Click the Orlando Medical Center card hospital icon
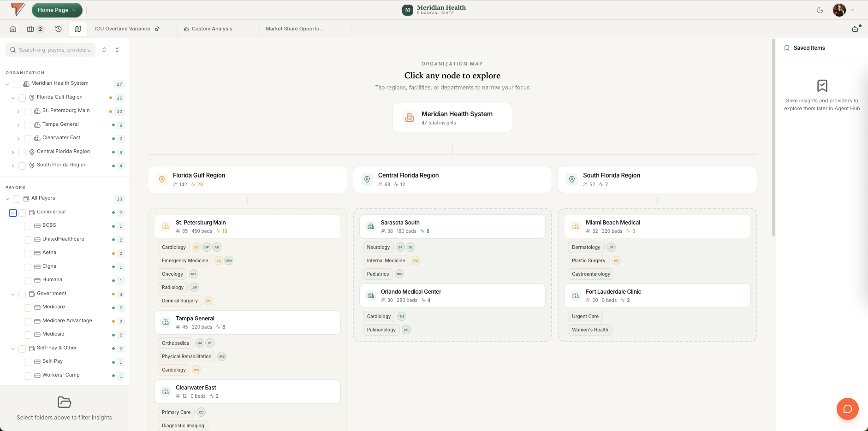Viewport: 868px width, 431px height. click(x=371, y=295)
